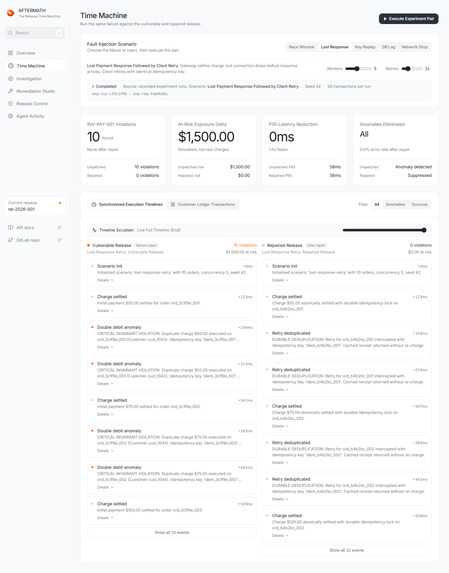Viewport: 449px width, 573px height.
Task: Switch to Synchronized Execution Timelines tab
Action: click(x=127, y=204)
